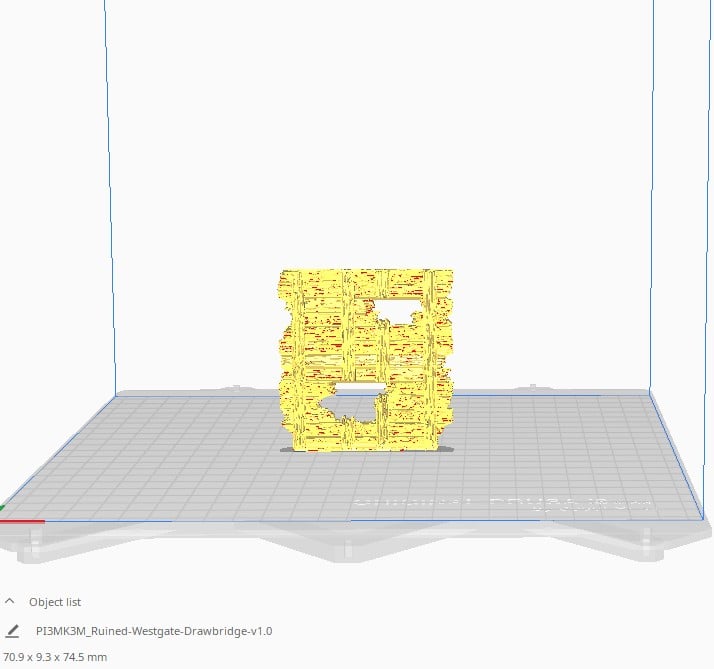This screenshot has height=669, width=714.
Task: Click the green axis marker at origin
Action: [2, 509]
